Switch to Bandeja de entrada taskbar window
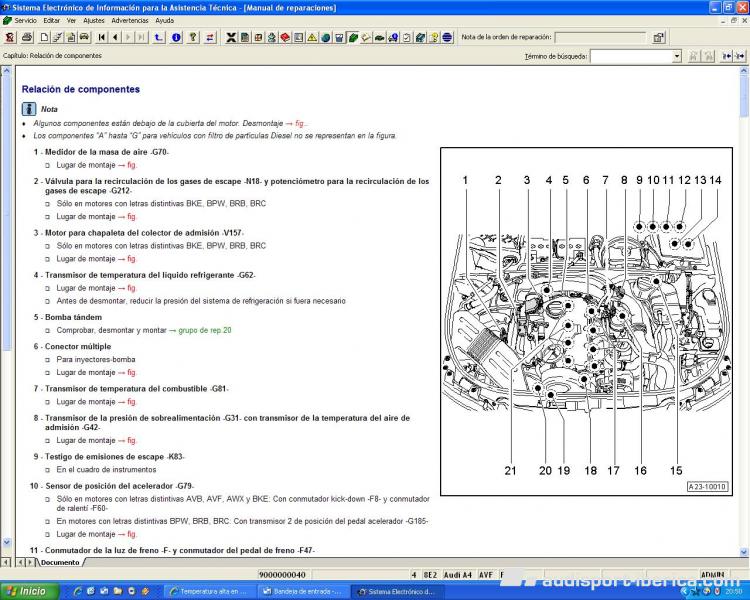The image size is (750, 600). [302, 591]
